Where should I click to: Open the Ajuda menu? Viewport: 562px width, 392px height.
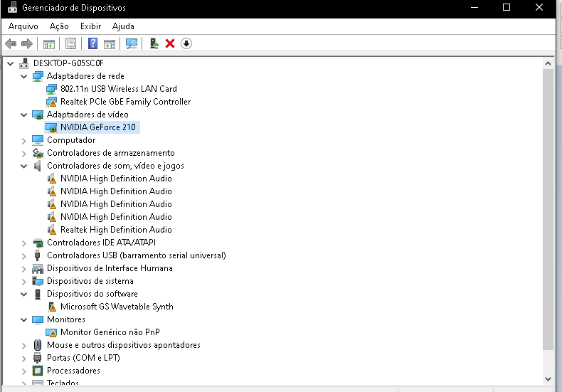tap(123, 26)
